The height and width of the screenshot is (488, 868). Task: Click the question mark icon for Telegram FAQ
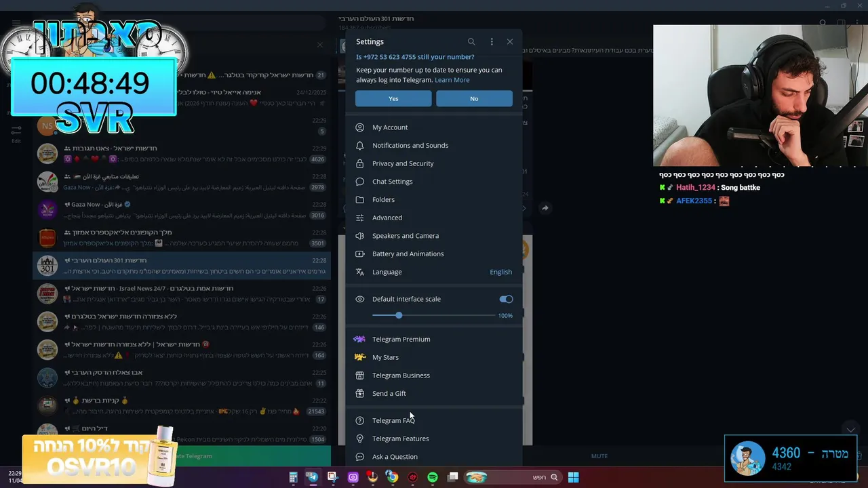359,420
